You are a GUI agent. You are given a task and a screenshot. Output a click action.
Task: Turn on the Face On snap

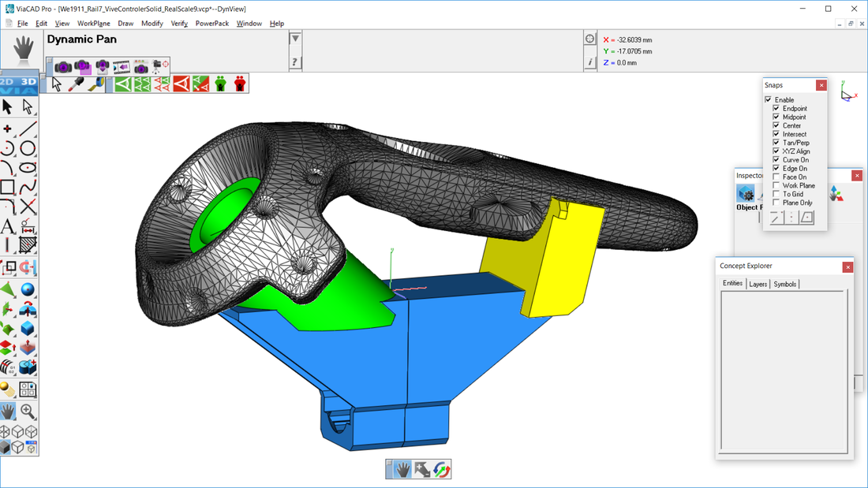point(776,177)
